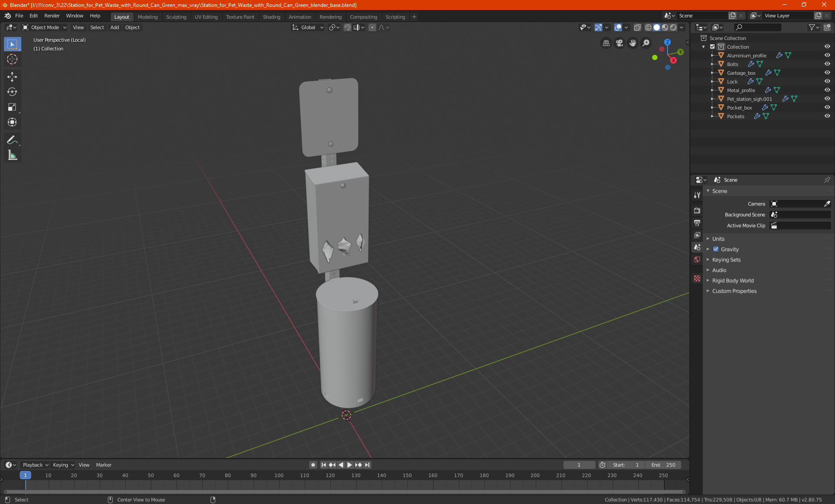Viewport: 835px width, 504px height.
Task: Toggle the Collection checkbox in the outliner
Action: pyautogui.click(x=712, y=46)
